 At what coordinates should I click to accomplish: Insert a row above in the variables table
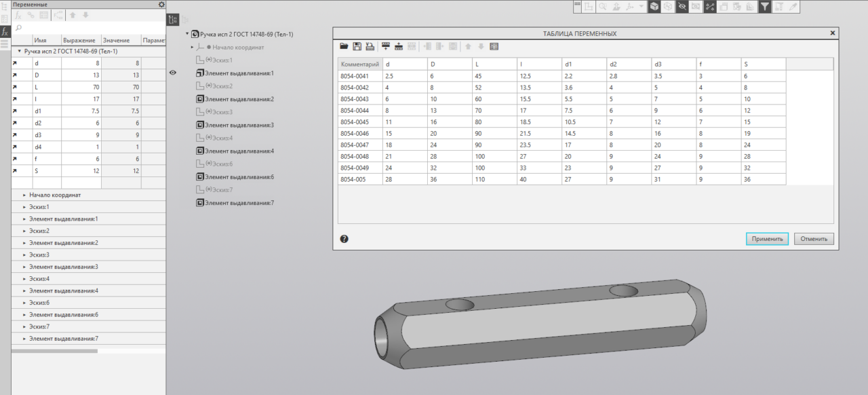[399, 46]
